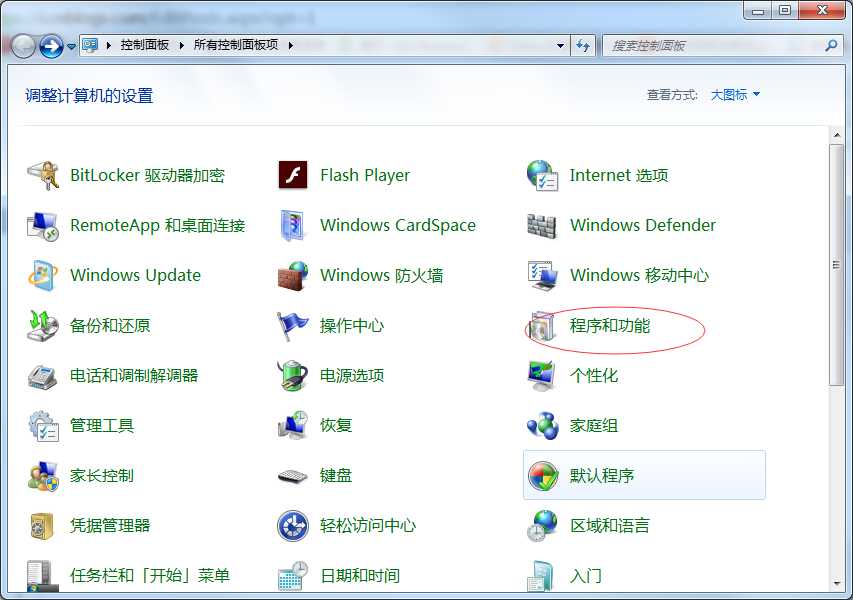Open the 区域和语言 globe icon
Viewport: 853px width, 600px height.
[x=542, y=525]
